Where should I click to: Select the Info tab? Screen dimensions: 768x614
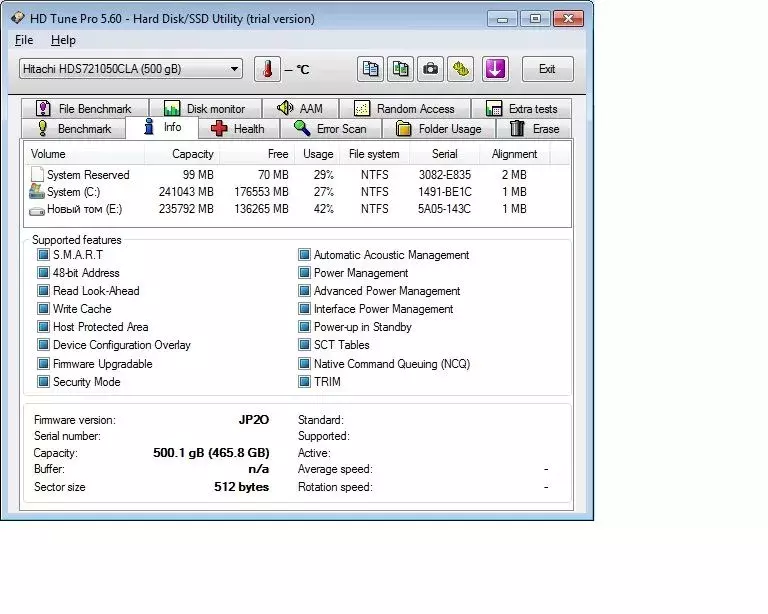(x=163, y=127)
